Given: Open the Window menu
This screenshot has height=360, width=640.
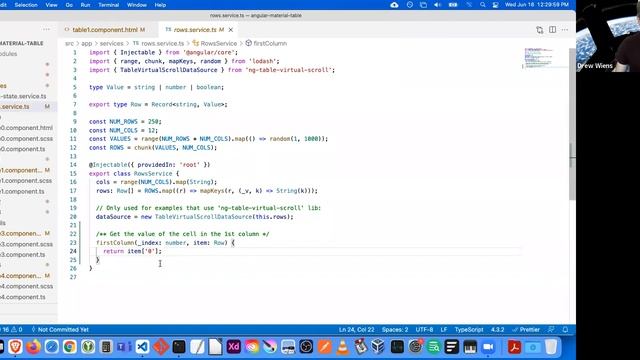Looking at the screenshot, I should point(137,5).
